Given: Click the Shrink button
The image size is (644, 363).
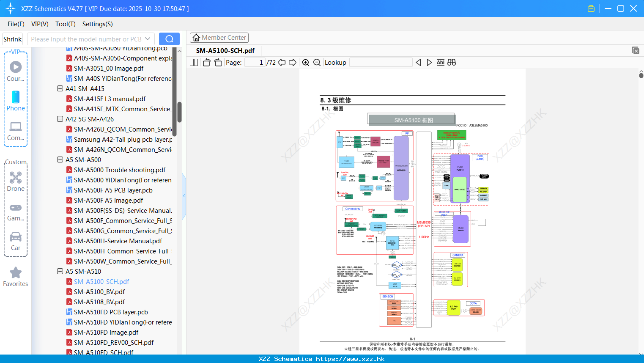Looking at the screenshot, I should 13,39.
